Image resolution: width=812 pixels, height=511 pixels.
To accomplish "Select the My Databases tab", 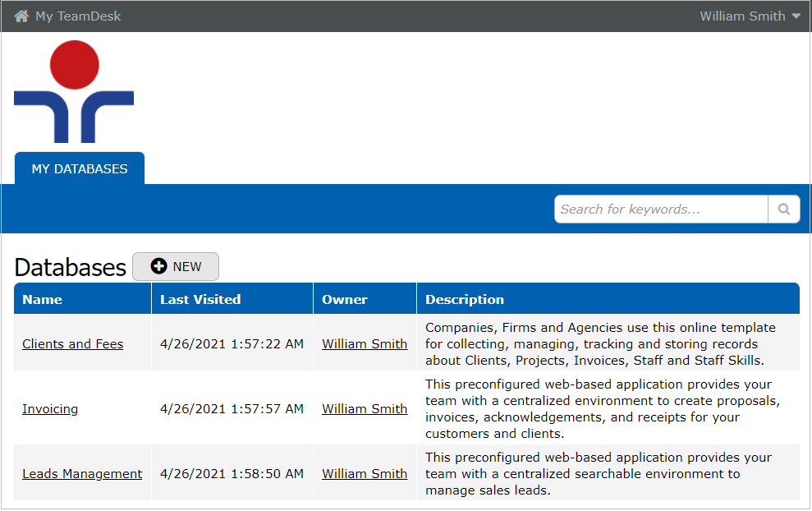I will click(x=80, y=168).
